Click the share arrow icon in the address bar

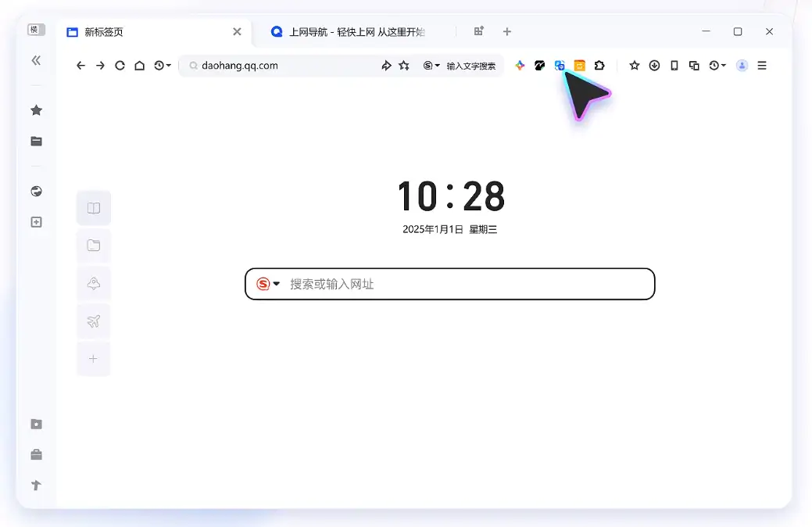coord(386,66)
